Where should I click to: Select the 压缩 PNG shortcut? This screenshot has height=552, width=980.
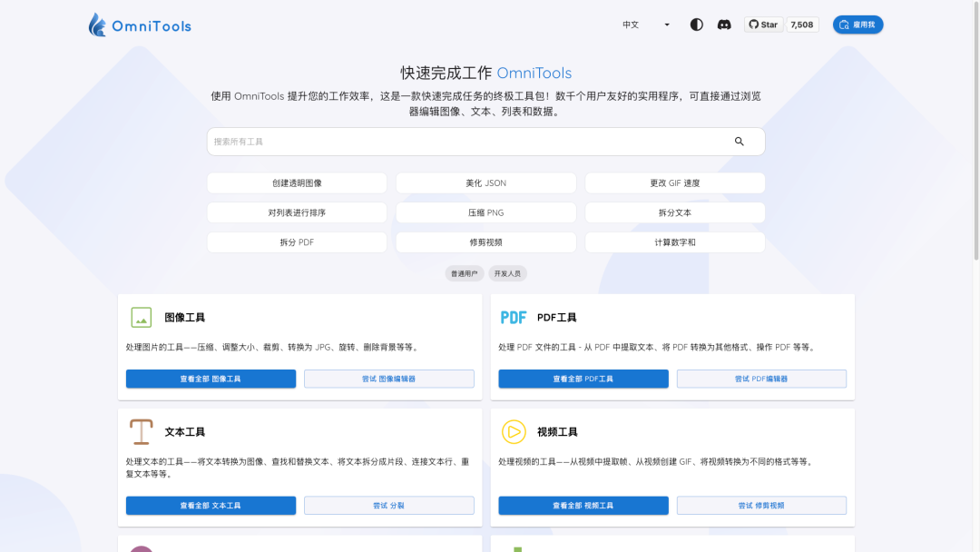pos(485,212)
